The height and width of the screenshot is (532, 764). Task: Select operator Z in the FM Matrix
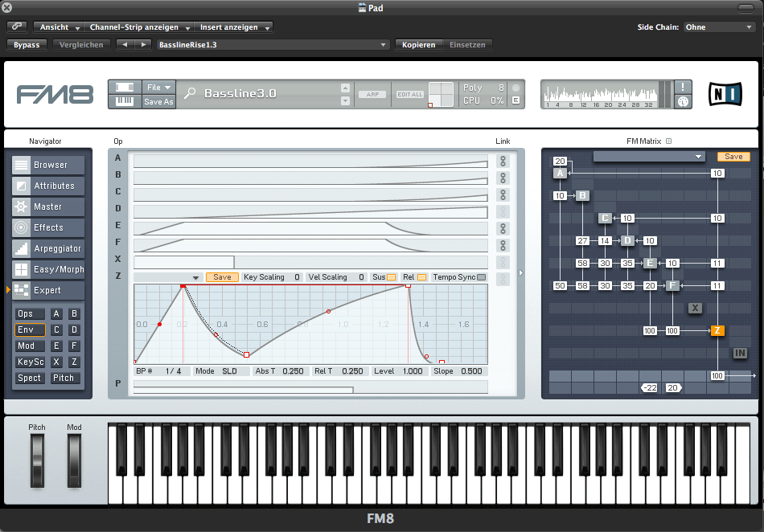717,329
